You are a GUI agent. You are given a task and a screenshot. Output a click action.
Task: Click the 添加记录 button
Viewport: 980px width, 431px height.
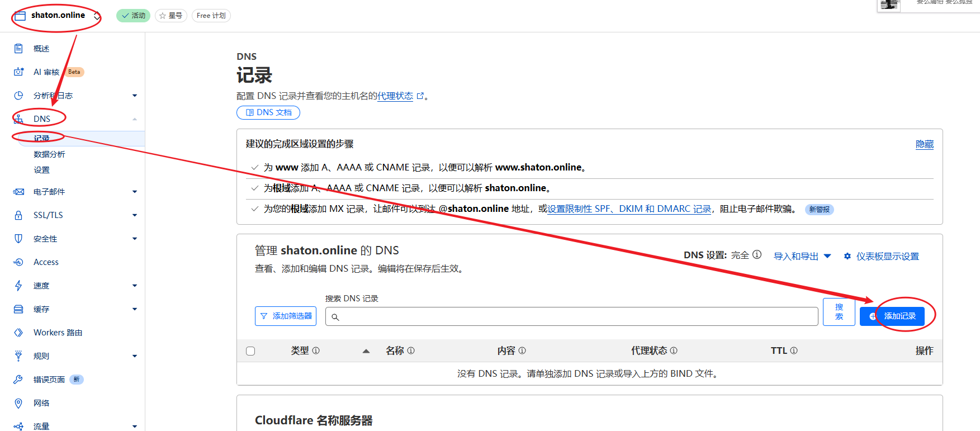coord(892,316)
